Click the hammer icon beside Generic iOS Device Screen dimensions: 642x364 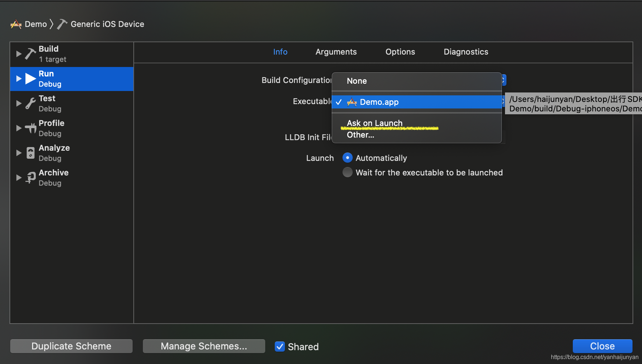pyautogui.click(x=62, y=24)
